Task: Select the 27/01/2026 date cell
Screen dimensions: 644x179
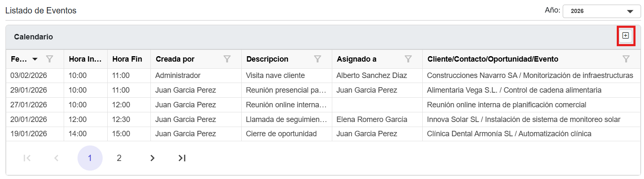Action: click(28, 105)
